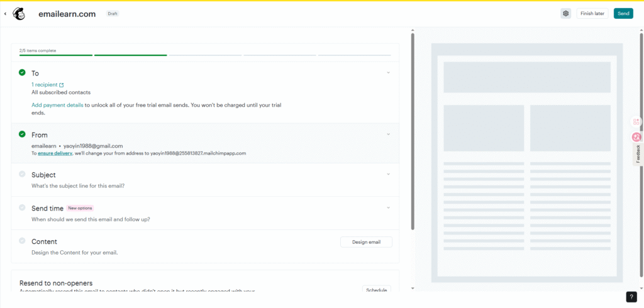Click the left panel vertical scrollbar
This screenshot has height=308, width=644.
click(x=413, y=131)
